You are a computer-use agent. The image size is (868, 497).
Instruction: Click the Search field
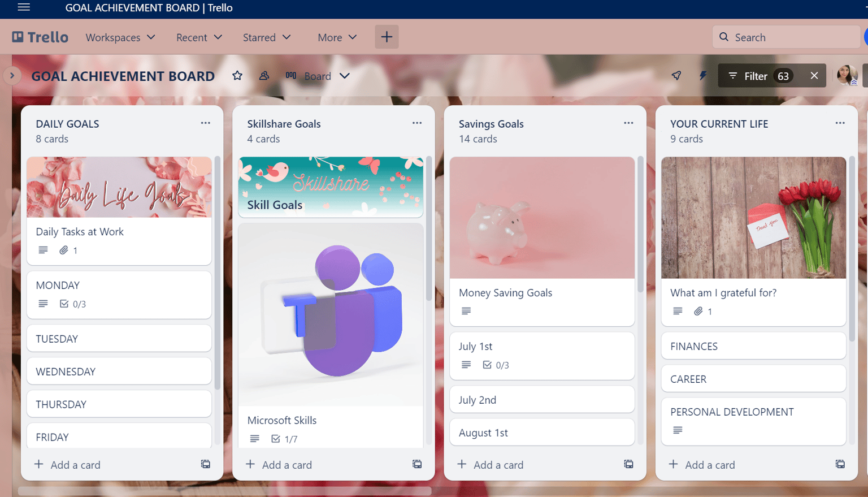point(785,37)
